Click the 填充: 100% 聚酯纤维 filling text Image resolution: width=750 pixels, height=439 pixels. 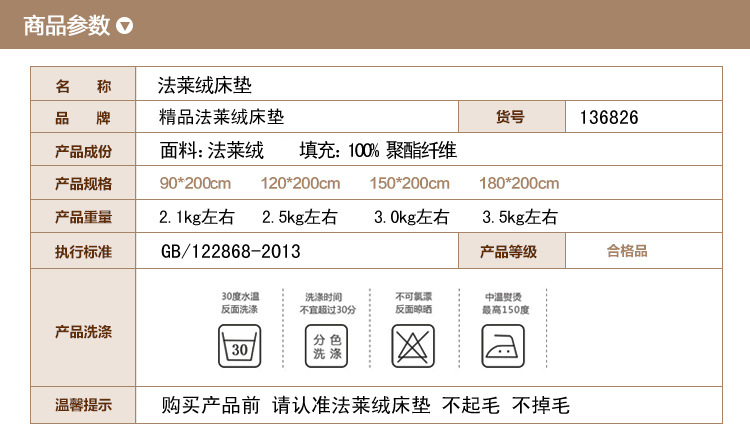click(378, 150)
